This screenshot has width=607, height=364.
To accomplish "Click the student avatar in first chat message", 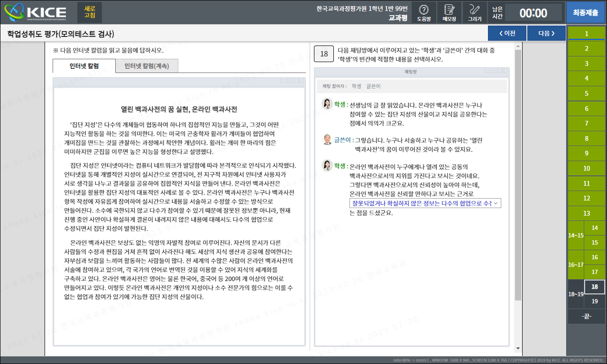I will (x=327, y=104).
